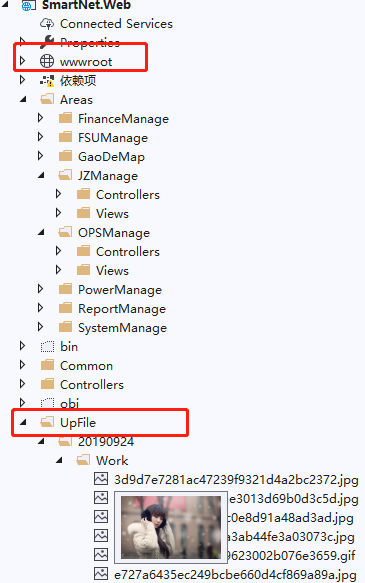Click the SmartNet.Web project icon
Screen dimensions: 365x583
(29, 5)
